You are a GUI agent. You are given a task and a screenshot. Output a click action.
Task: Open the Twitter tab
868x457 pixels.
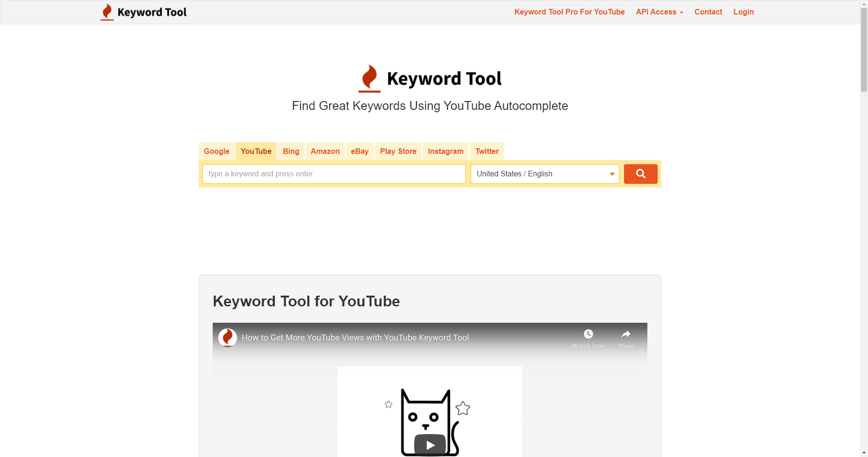[x=487, y=151]
